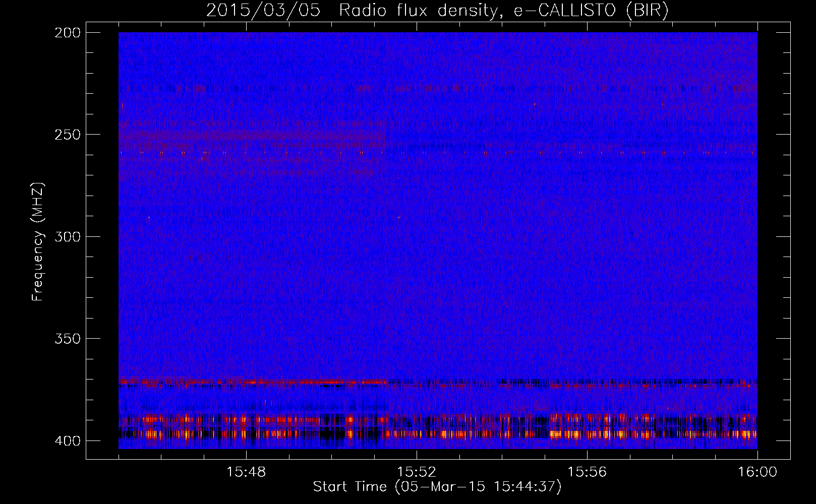Click the 350 frequency tick label

point(68,339)
